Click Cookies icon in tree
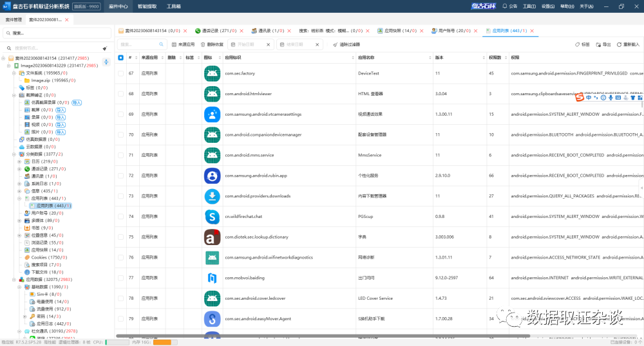The width and height of the screenshot is (644, 346). (27, 257)
